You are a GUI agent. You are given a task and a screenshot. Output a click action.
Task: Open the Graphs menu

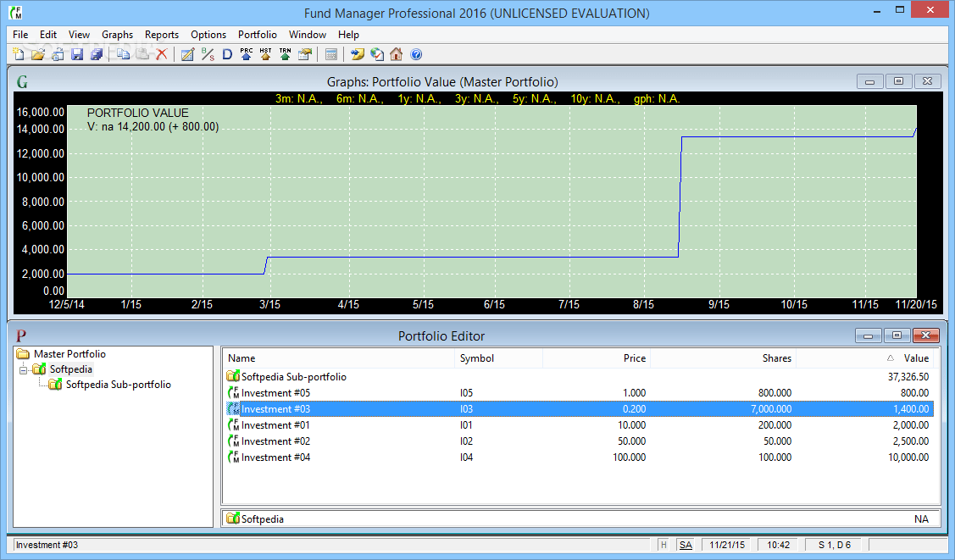coord(118,35)
